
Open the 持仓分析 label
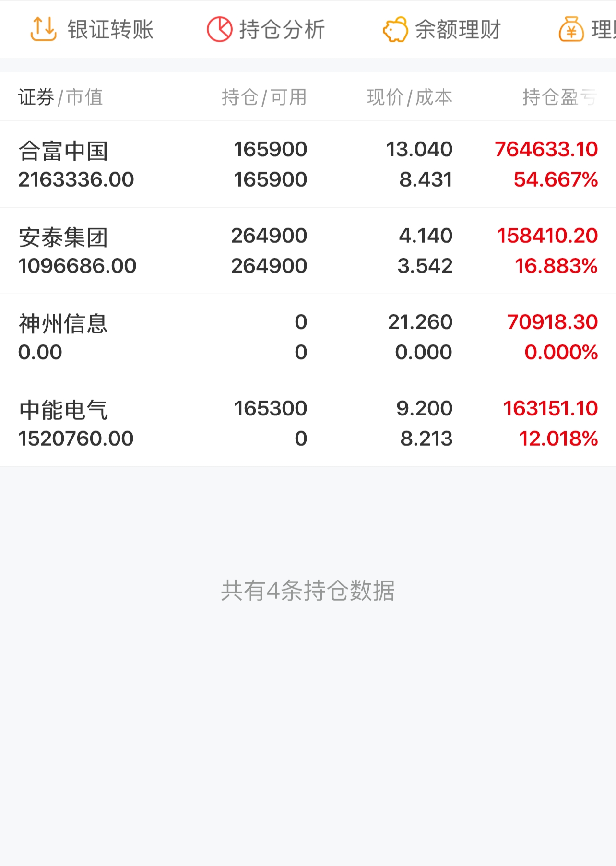[x=282, y=29]
